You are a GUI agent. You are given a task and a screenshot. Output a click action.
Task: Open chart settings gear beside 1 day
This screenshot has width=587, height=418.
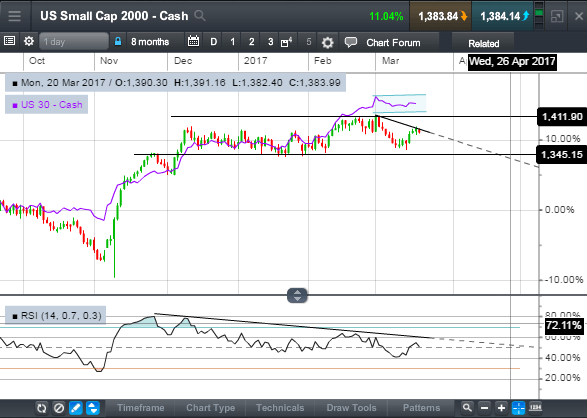coord(29,41)
